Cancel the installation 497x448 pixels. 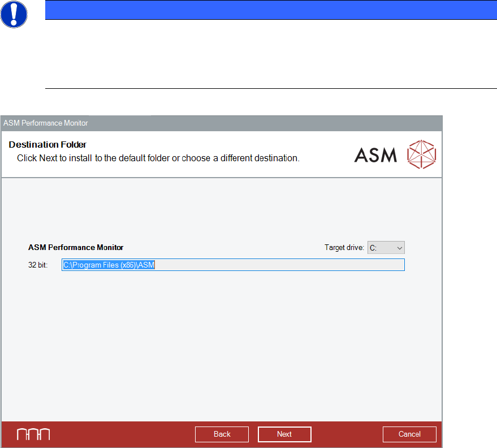pos(409,434)
